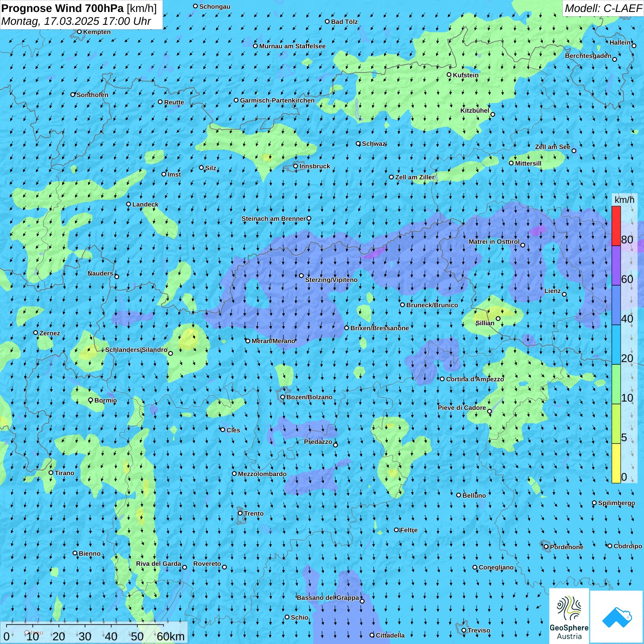
Task: Click the Lienz city marker
Action: coord(564,294)
